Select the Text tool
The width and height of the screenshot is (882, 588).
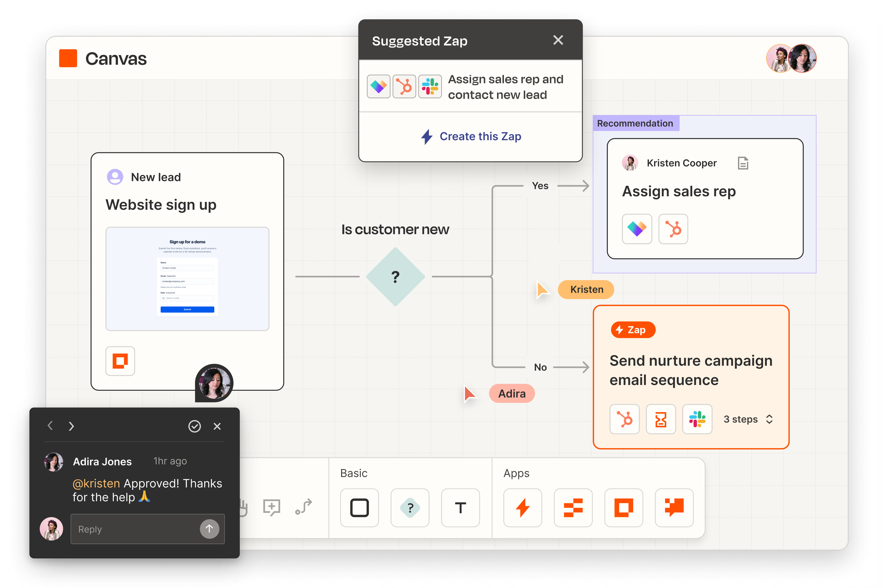click(x=460, y=508)
